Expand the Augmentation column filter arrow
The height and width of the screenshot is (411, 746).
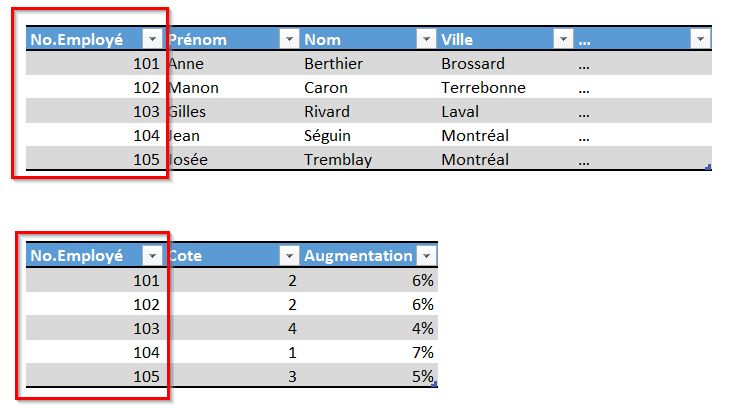[x=426, y=255]
